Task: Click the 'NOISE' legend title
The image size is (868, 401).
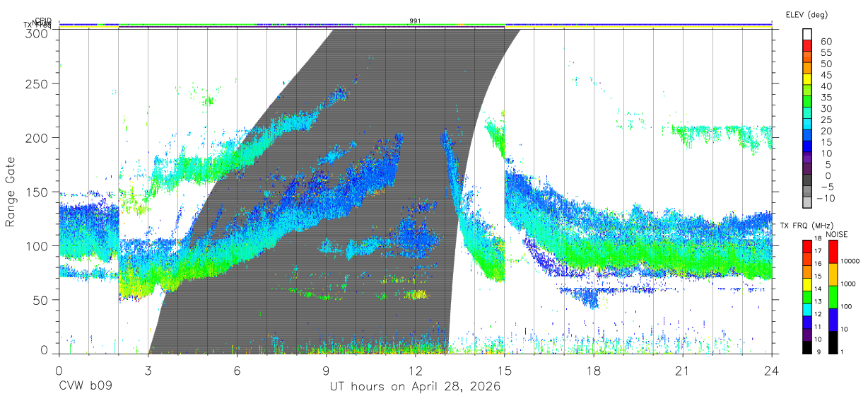Action: (x=838, y=233)
